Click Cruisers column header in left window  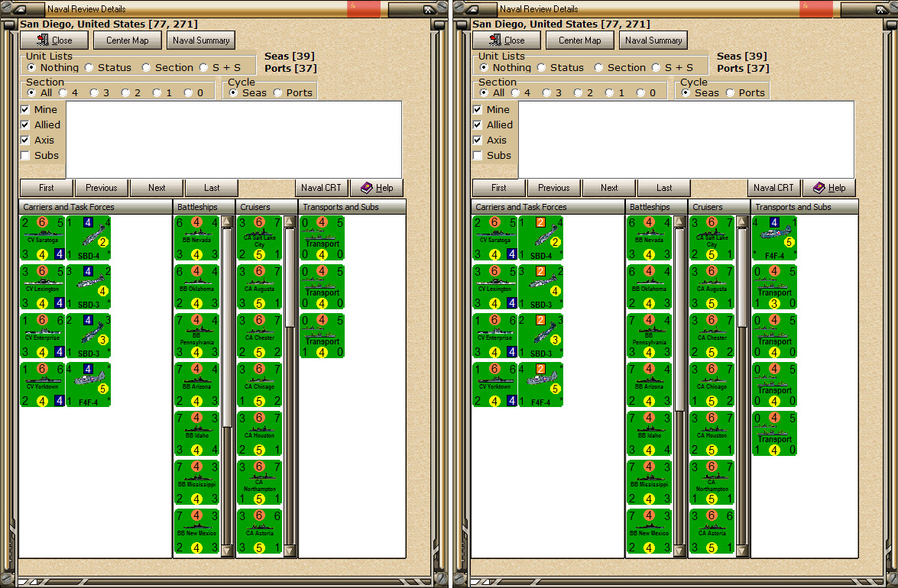(266, 207)
